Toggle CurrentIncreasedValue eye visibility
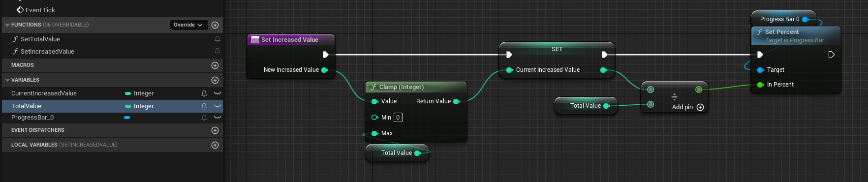 click(x=217, y=93)
